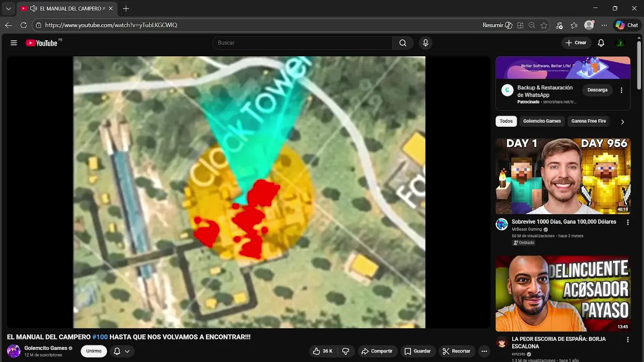Open the Copilot Chat sidebar

pos(627,25)
